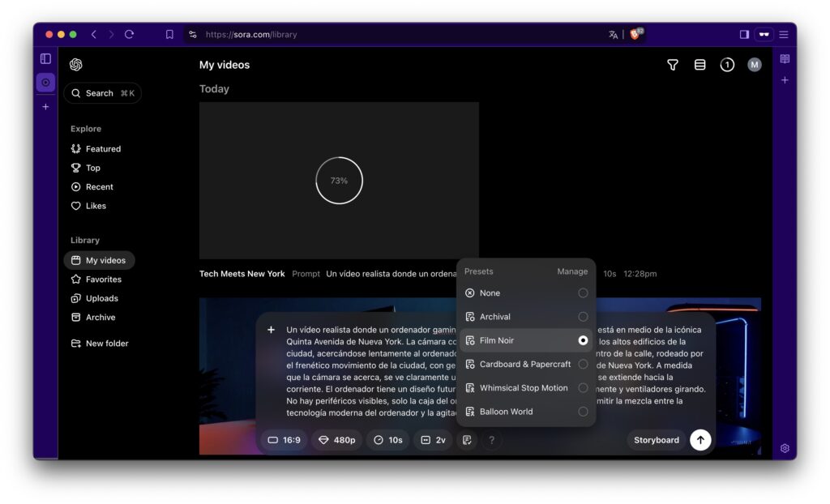Viewport: 830px width, 504px height.
Task: Click Manage in the Presets popup
Action: click(572, 271)
